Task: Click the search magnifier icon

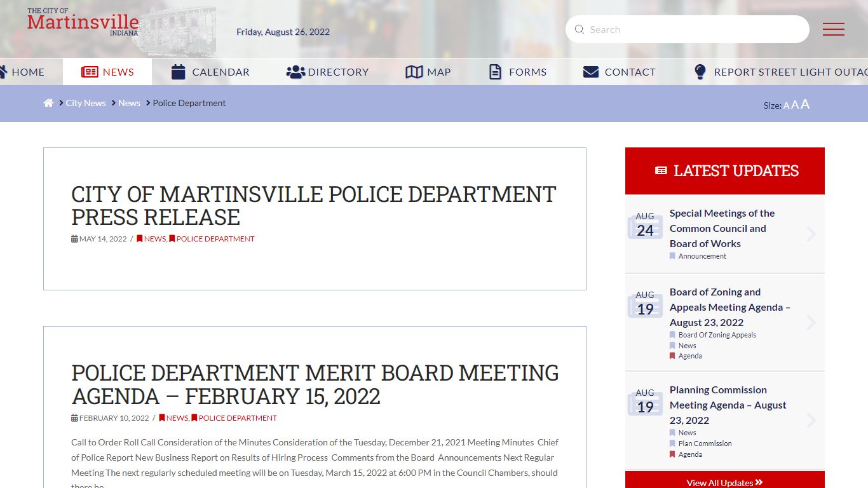Action: [x=579, y=29]
